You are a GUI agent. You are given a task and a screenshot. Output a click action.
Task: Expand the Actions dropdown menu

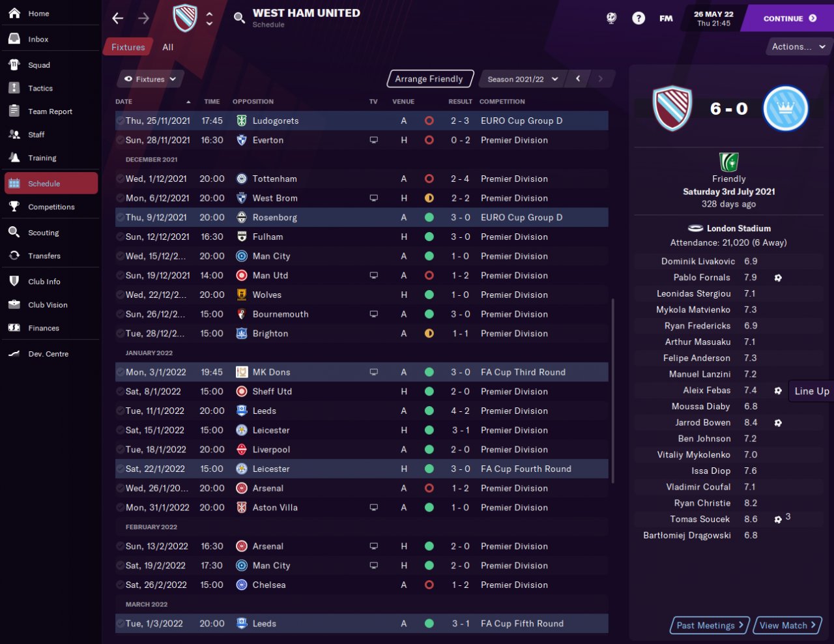(x=798, y=46)
